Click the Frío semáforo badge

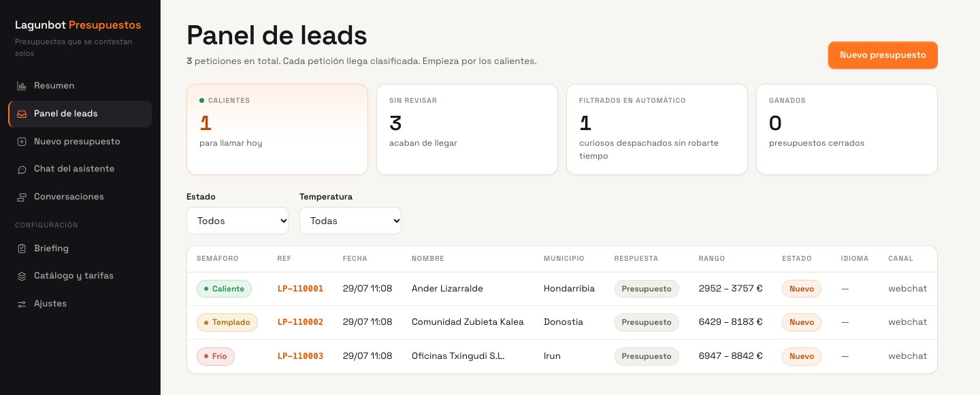[216, 356]
